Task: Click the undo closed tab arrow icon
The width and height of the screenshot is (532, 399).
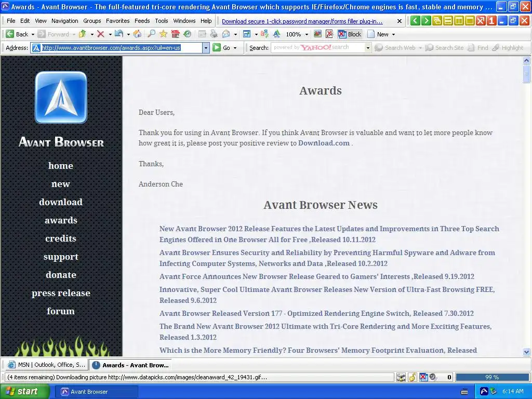Action: 119,34
